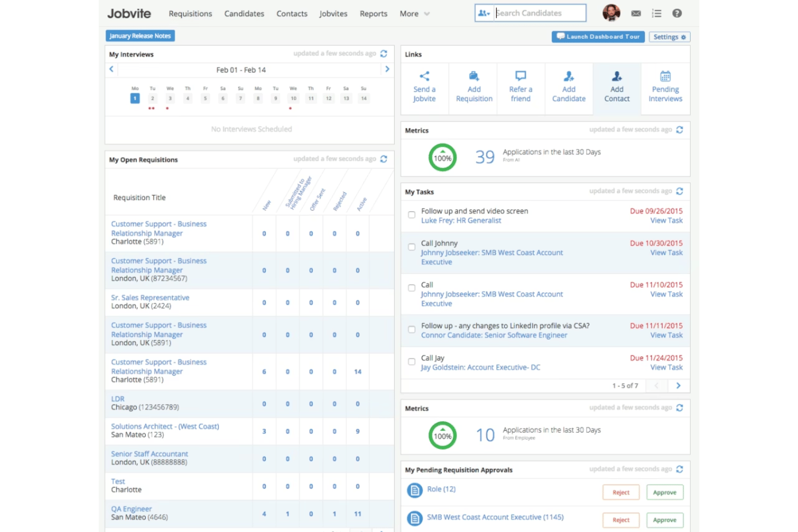
Task: Open Senior Staff Accountant requisition
Action: (149, 454)
